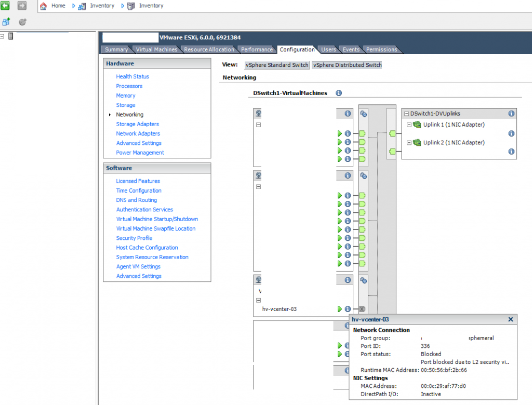The width and height of the screenshot is (532, 405).
Task: Click green play arrow next to hv-vcenter-03
Action: pyautogui.click(x=340, y=309)
